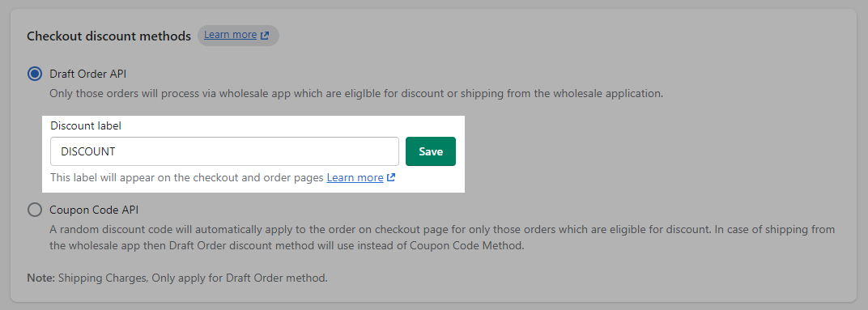Click the bold "Note:" text
868x310 pixels.
coord(41,278)
